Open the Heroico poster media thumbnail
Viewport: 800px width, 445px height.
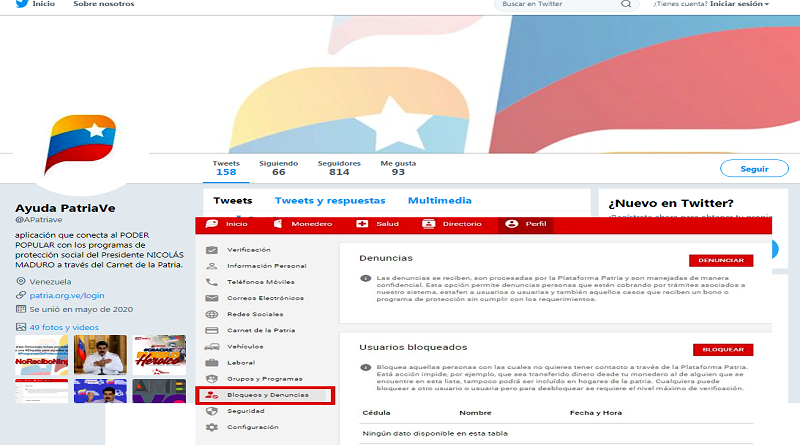pyautogui.click(x=159, y=355)
